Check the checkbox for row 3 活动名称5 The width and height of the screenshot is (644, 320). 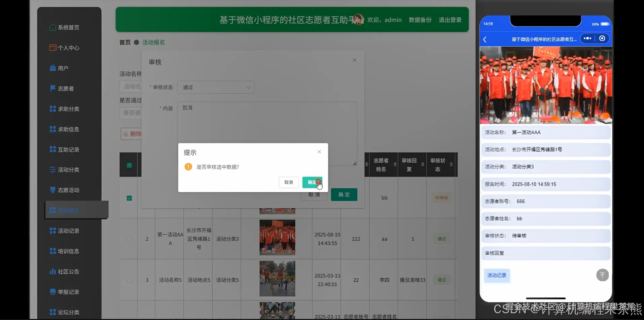[129, 280]
